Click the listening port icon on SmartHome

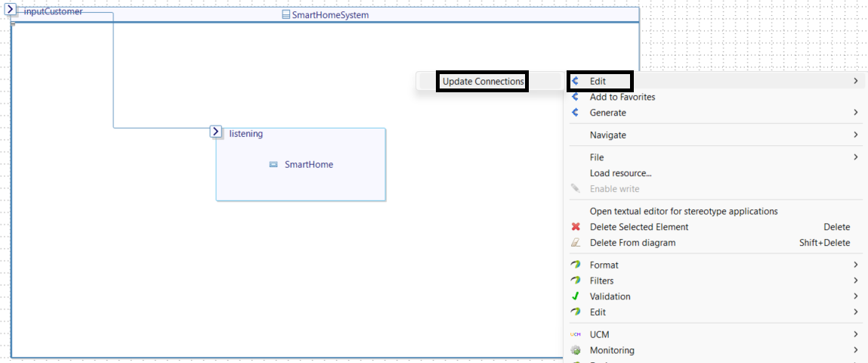(x=217, y=132)
